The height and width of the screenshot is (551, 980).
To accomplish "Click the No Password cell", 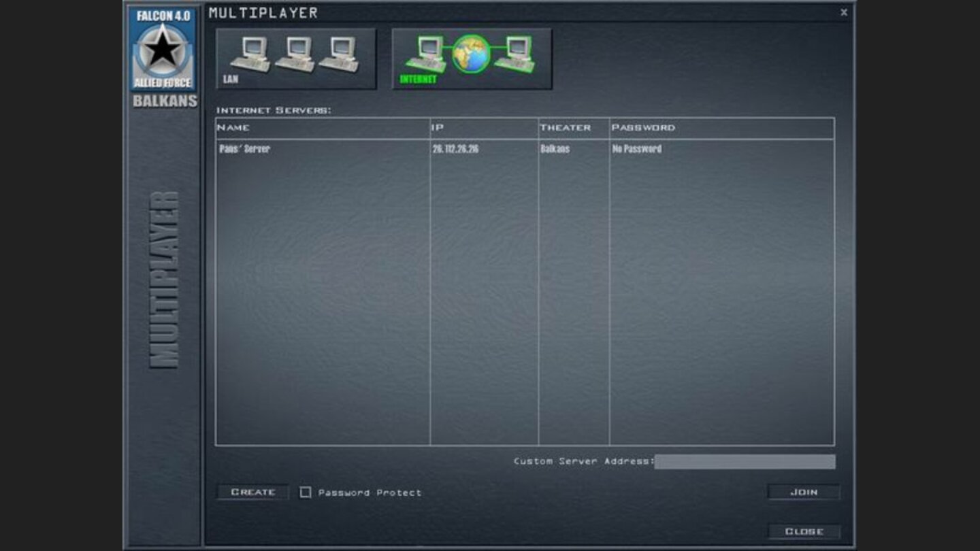I will coord(637,149).
